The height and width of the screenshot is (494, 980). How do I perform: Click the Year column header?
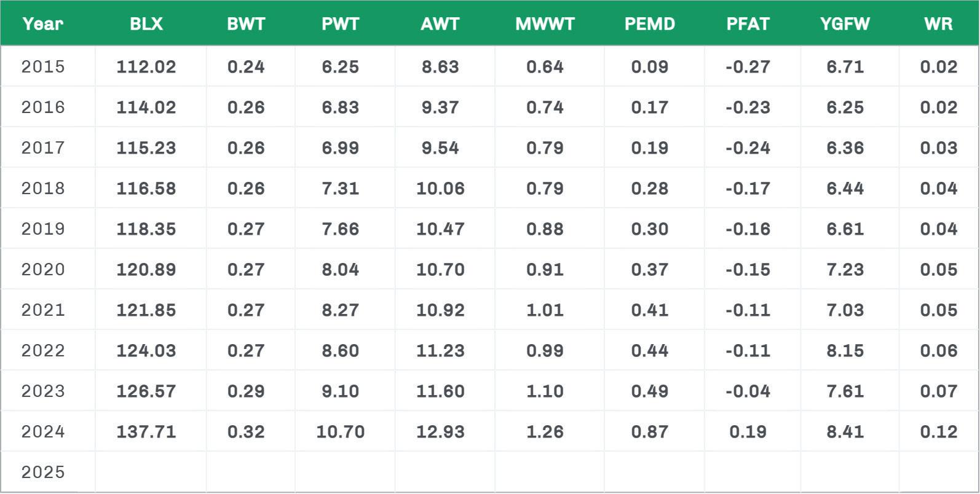point(42,24)
